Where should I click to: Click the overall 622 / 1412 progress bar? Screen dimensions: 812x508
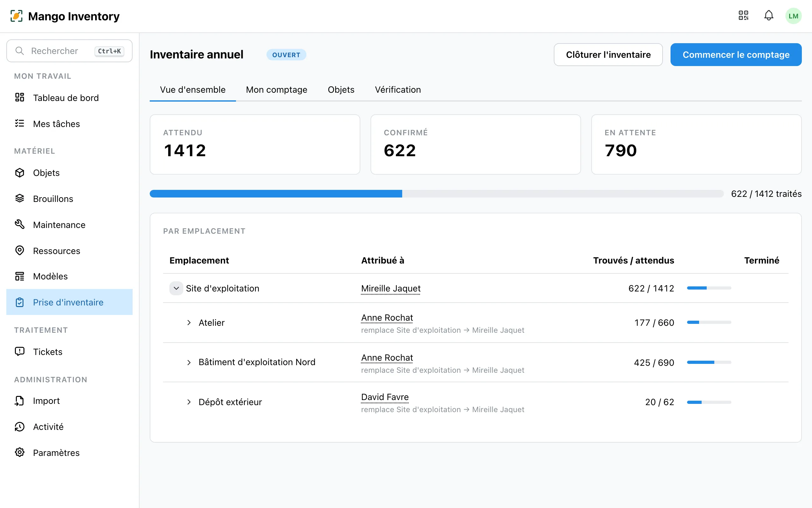(436, 194)
